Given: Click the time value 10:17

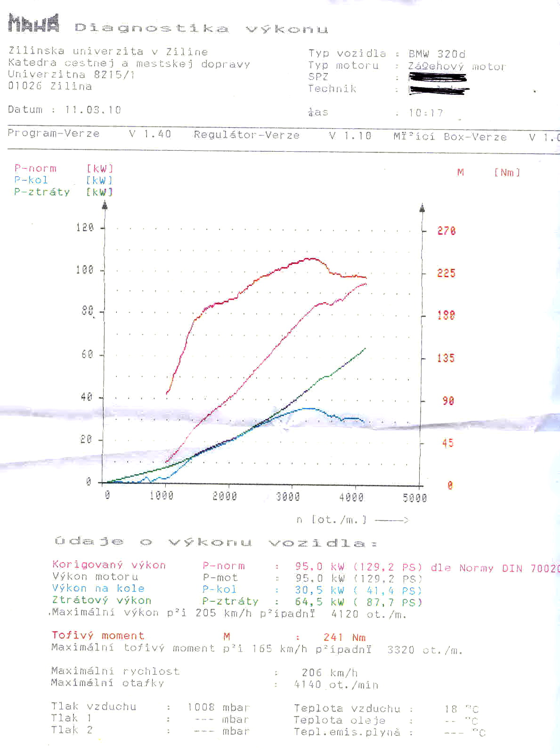Looking at the screenshot, I should point(426,113).
